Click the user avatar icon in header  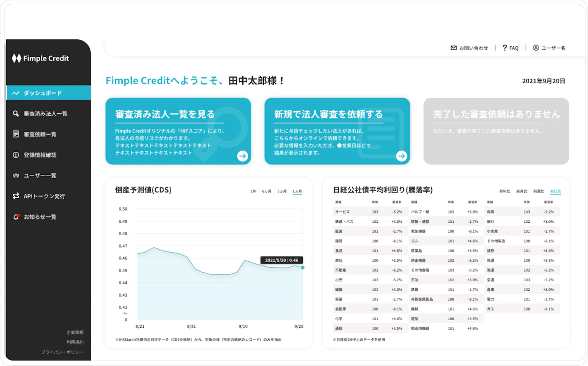(536, 48)
